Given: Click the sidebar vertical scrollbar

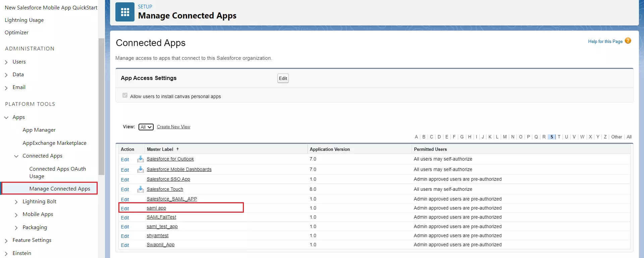Looking at the screenshot, I should click(x=101, y=106).
